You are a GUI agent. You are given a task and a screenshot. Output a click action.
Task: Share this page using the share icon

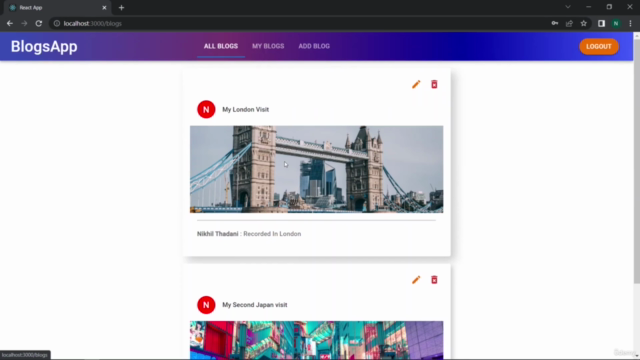(x=569, y=24)
